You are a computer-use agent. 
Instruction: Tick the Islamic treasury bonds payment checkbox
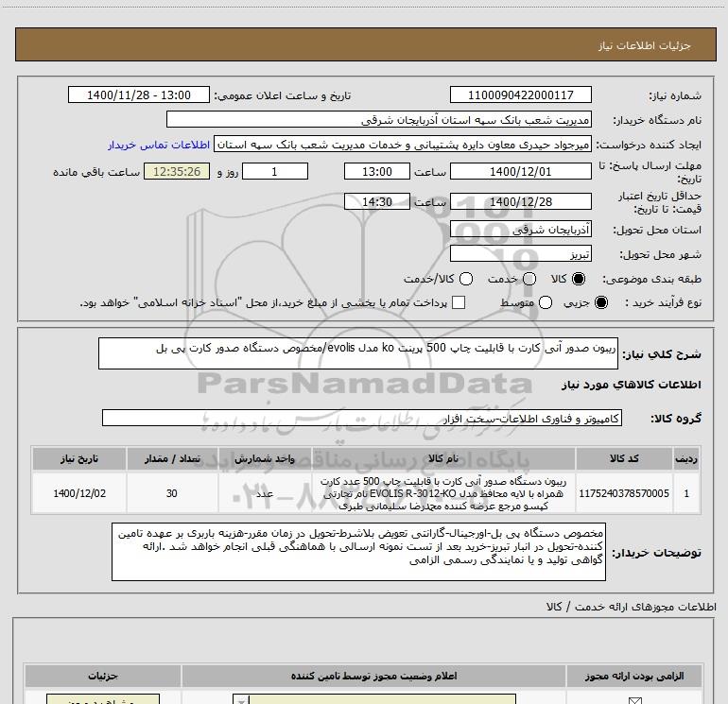[459, 302]
